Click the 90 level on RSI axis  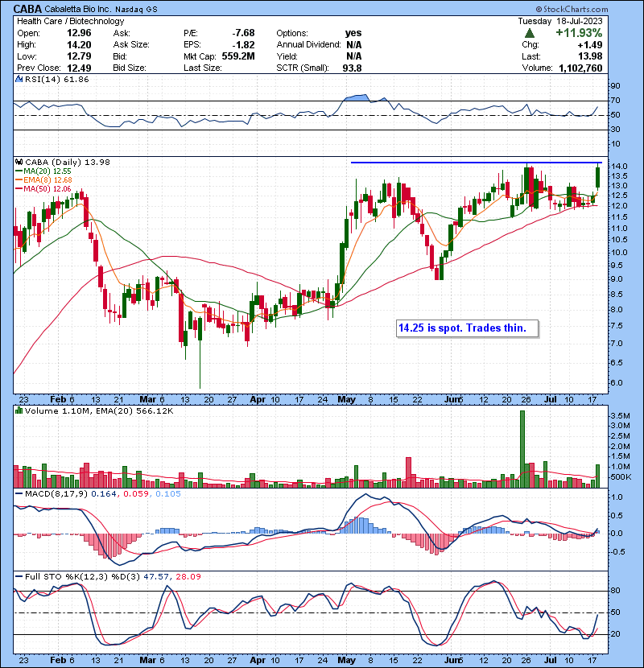[615, 86]
